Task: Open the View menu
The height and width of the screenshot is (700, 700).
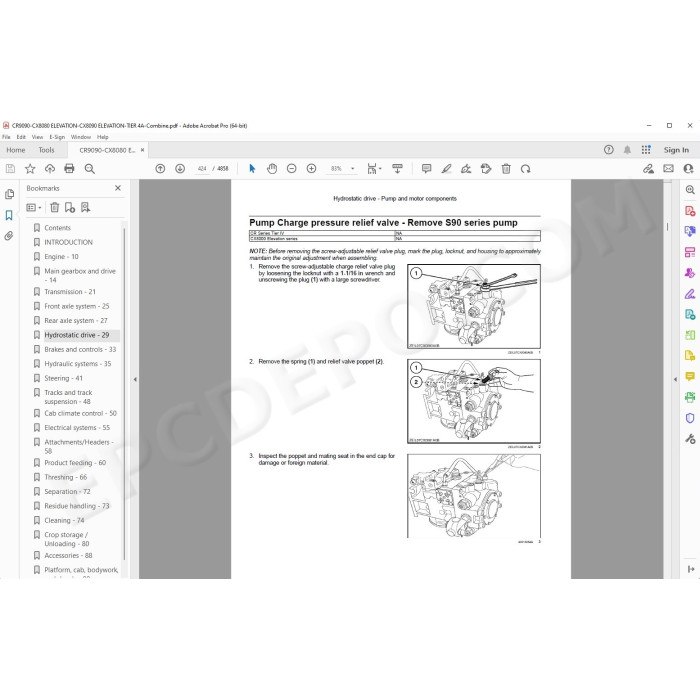Action: [38, 137]
